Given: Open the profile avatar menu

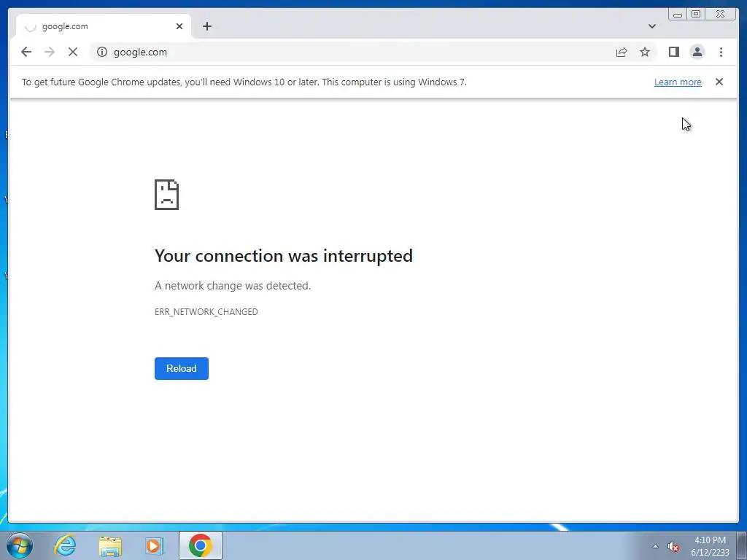Looking at the screenshot, I should tap(697, 52).
